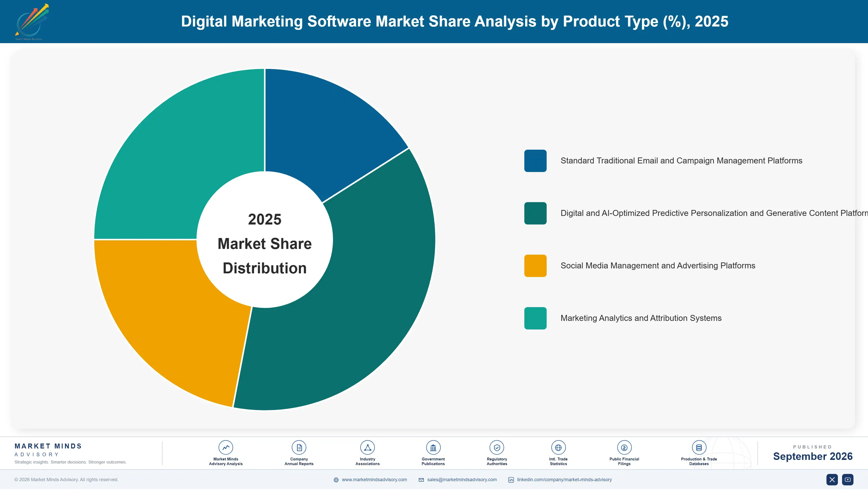The width and height of the screenshot is (868, 489).
Task: Click the copyright notice text
Action: click(66, 480)
